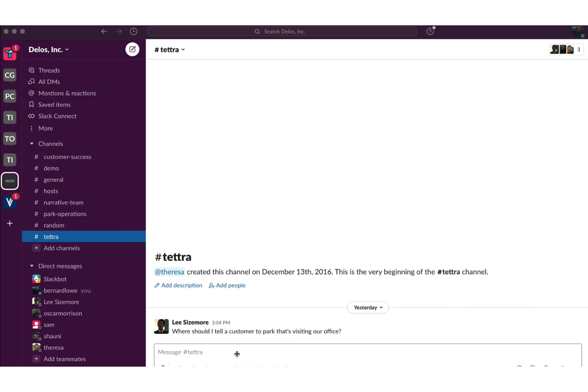Collapse the Direct messages section
Screen dimensions: 588x392
pyautogui.click(x=32, y=266)
